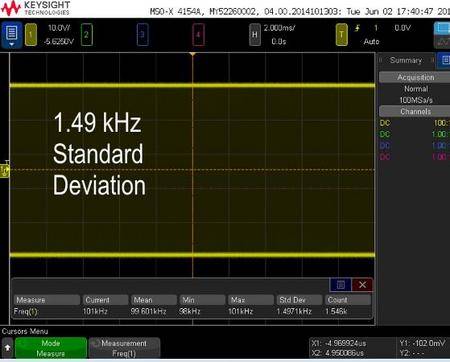The height and width of the screenshot is (362, 450).
Task: Click the Acquisition header
Action: pos(415,77)
